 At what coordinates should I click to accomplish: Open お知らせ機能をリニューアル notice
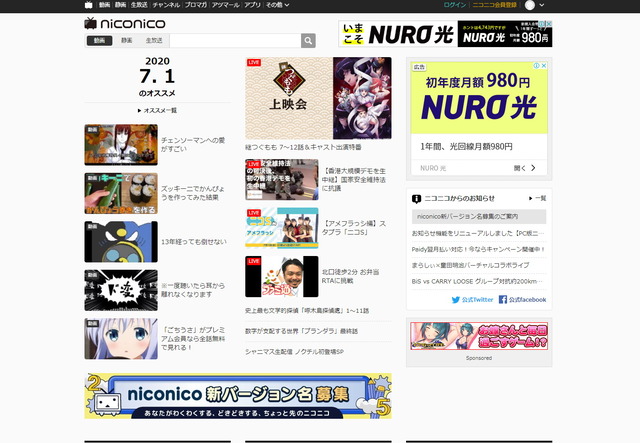(479, 233)
